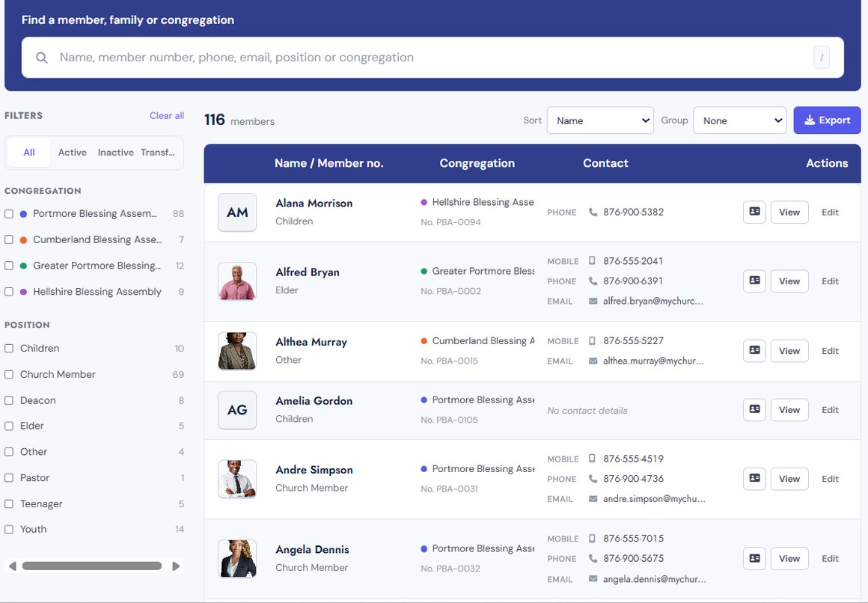Open ID card icon for Andre Simpson

click(x=754, y=479)
